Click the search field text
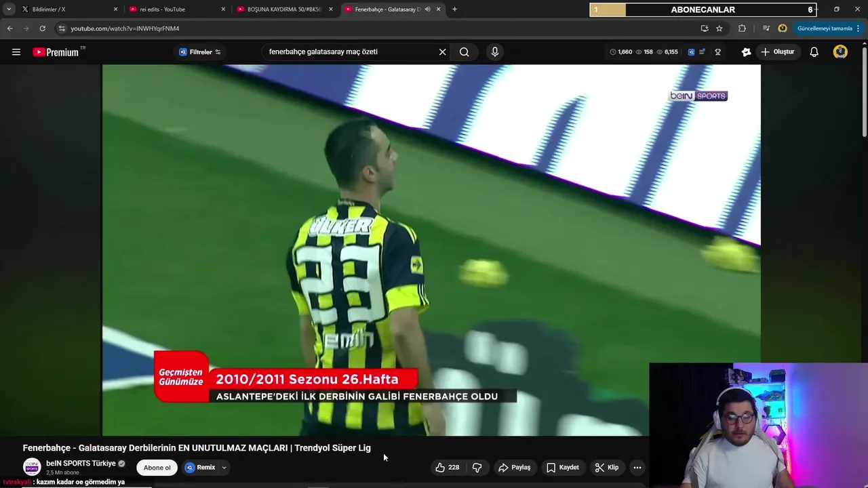Viewport: 868px width, 488px height. (x=323, y=52)
